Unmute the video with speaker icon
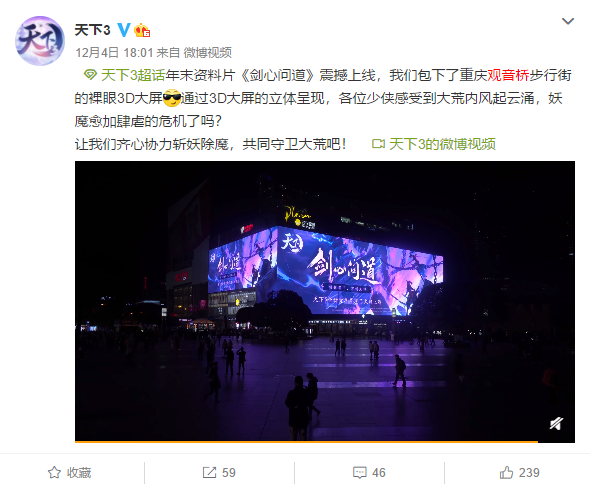Image resolution: width=590 pixels, height=489 pixels. (556, 423)
